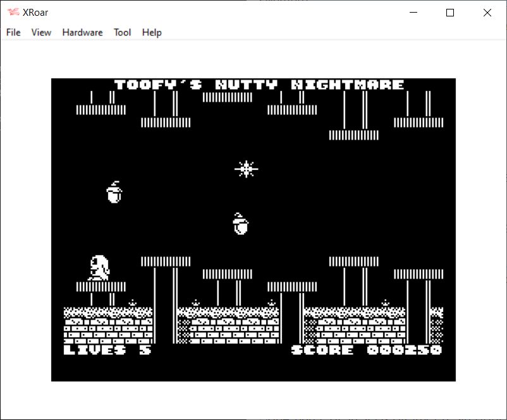Click the Toofy character sprite

point(99,267)
